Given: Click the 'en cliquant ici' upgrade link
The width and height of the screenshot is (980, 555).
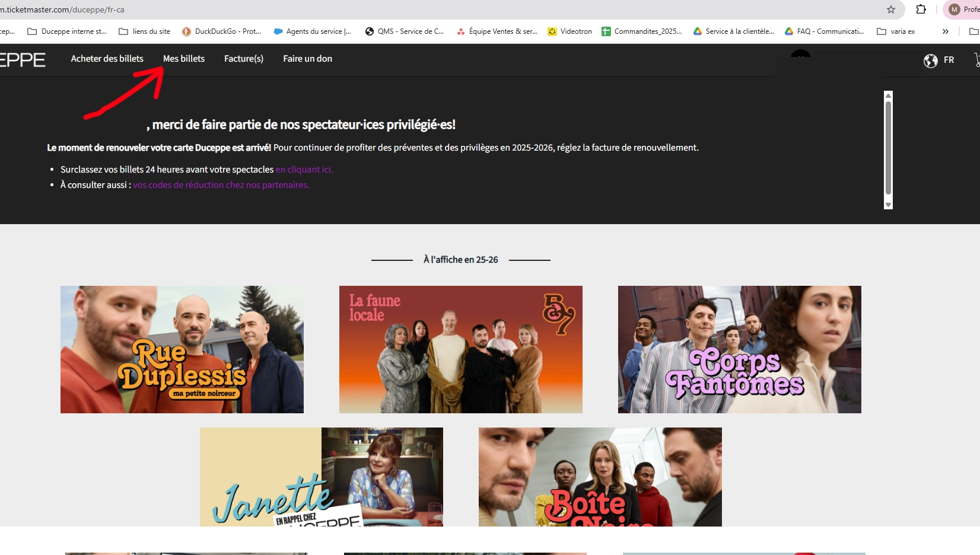Looking at the screenshot, I should (304, 170).
